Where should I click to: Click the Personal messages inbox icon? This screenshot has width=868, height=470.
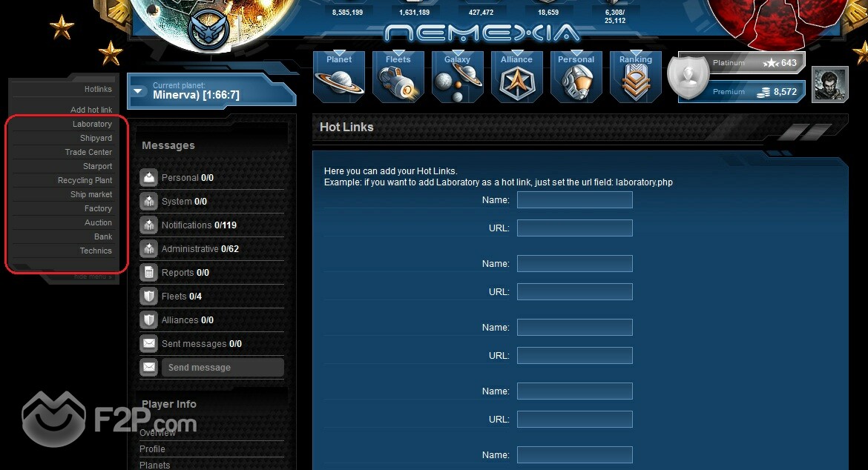click(x=149, y=177)
